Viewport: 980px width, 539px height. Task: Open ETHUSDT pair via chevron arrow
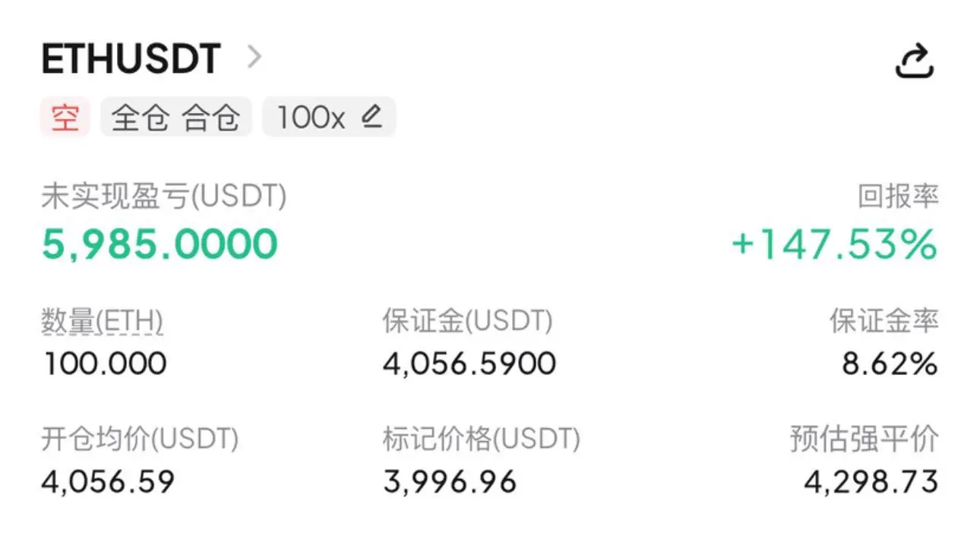254,58
